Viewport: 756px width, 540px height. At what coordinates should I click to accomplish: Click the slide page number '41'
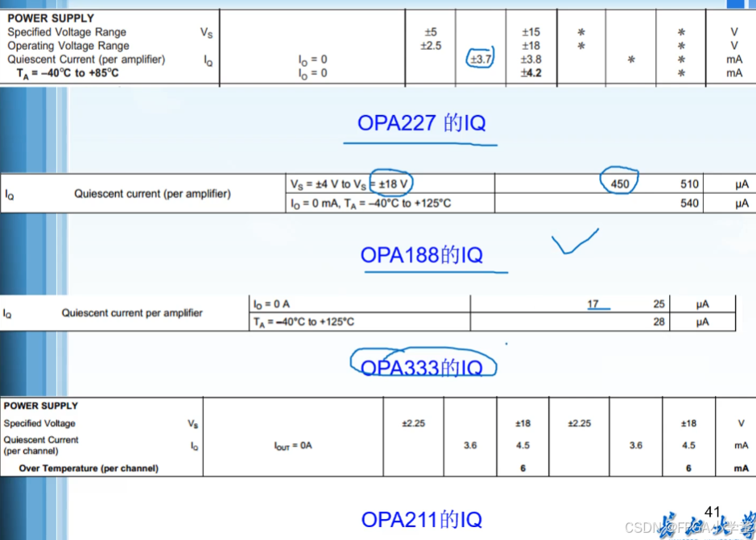pos(713,512)
